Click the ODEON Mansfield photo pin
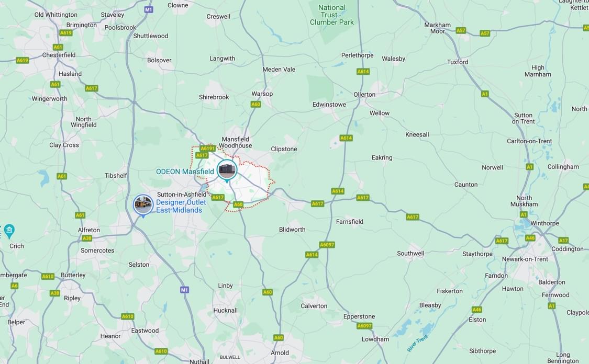The width and height of the screenshot is (589, 364). (227, 170)
